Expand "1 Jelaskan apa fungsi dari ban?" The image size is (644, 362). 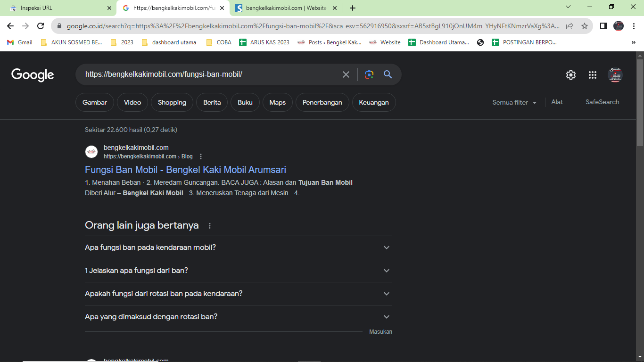click(239, 271)
